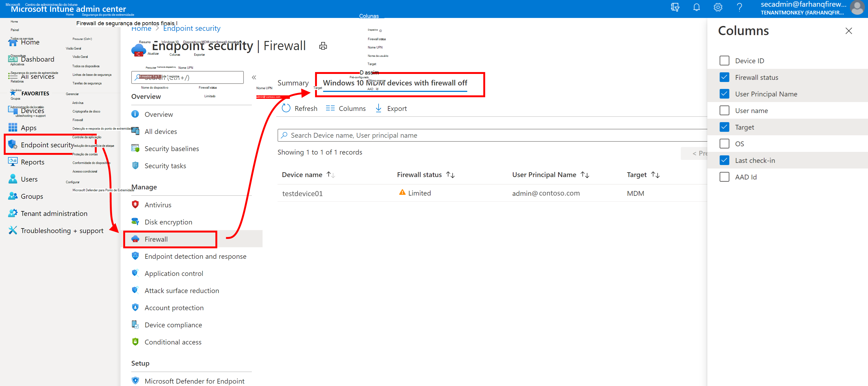Click the Refresh button in Firewall view

click(300, 108)
